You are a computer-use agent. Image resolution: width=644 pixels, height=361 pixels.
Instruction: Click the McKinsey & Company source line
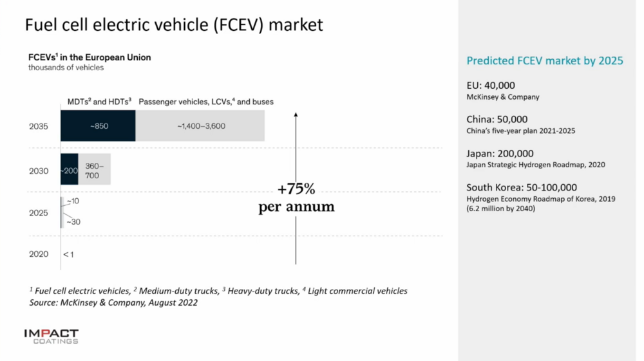113,302
